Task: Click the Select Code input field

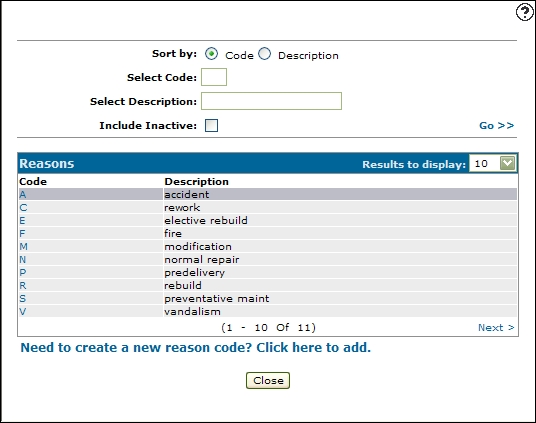Action: coord(214,77)
